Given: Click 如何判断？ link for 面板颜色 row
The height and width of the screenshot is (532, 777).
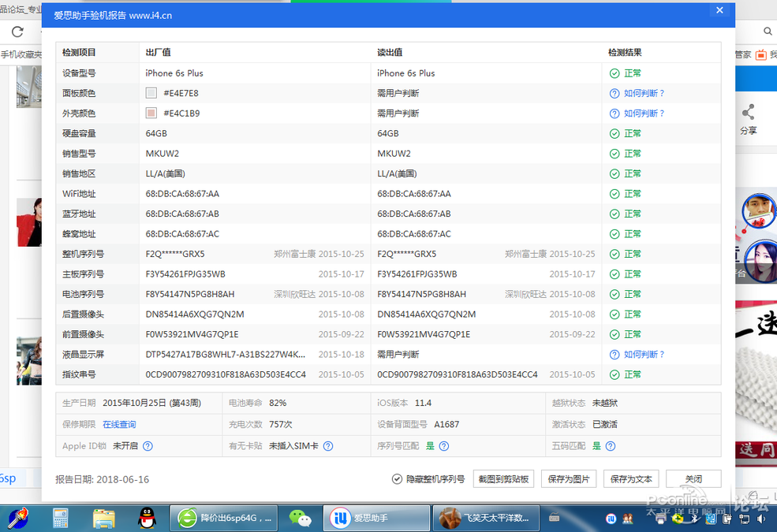Looking at the screenshot, I should coord(644,94).
